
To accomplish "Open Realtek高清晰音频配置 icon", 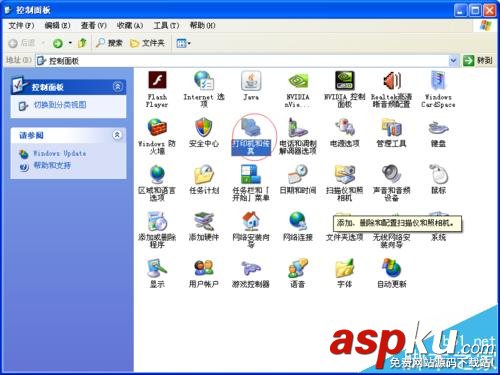I will pyautogui.click(x=391, y=81).
